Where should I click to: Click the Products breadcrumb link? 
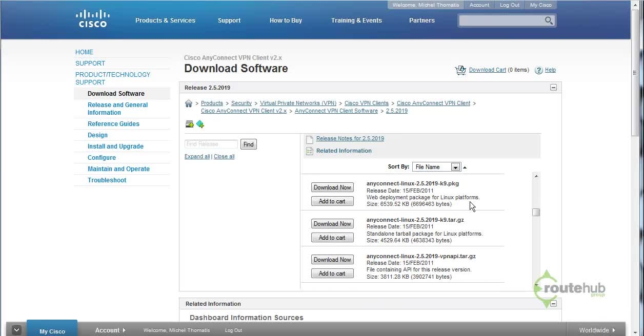[x=212, y=103]
